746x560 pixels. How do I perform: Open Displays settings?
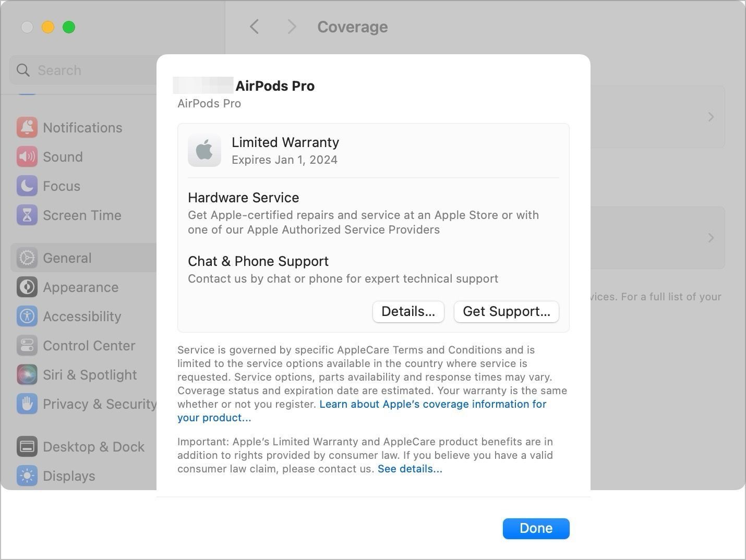click(68, 476)
